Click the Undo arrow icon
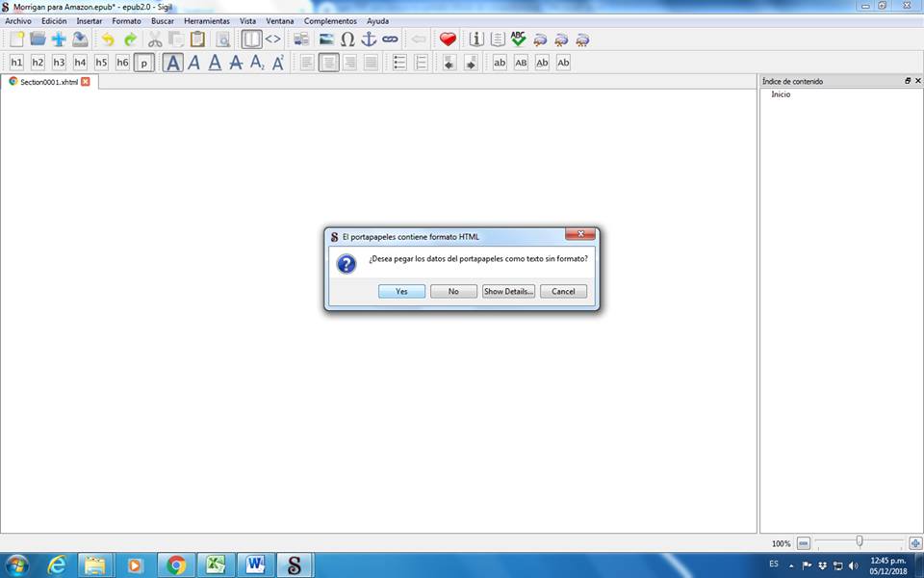 (108, 39)
